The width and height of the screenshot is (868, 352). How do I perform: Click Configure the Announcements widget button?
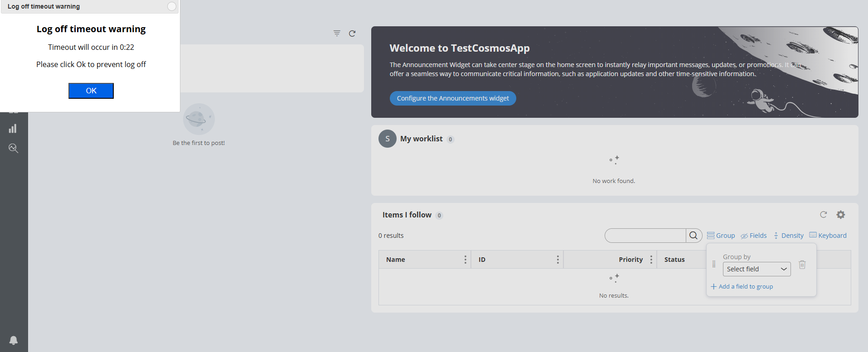pyautogui.click(x=453, y=98)
